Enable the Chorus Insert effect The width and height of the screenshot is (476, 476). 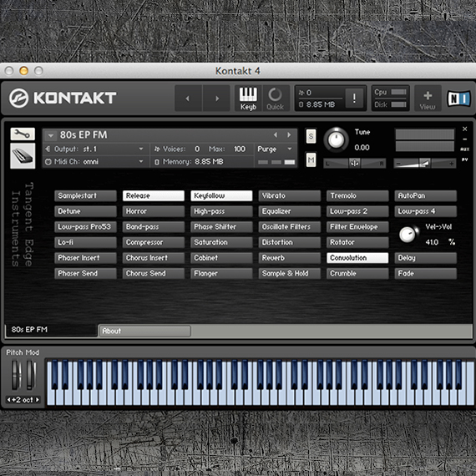click(154, 258)
